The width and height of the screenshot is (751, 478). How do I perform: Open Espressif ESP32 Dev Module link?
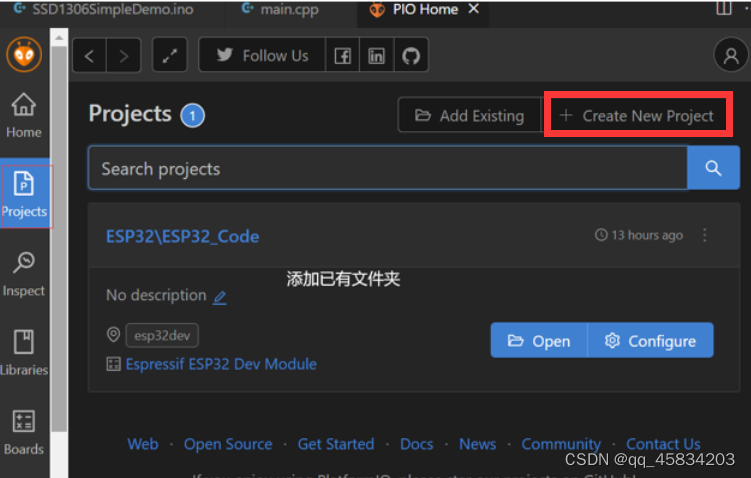pyautogui.click(x=221, y=364)
